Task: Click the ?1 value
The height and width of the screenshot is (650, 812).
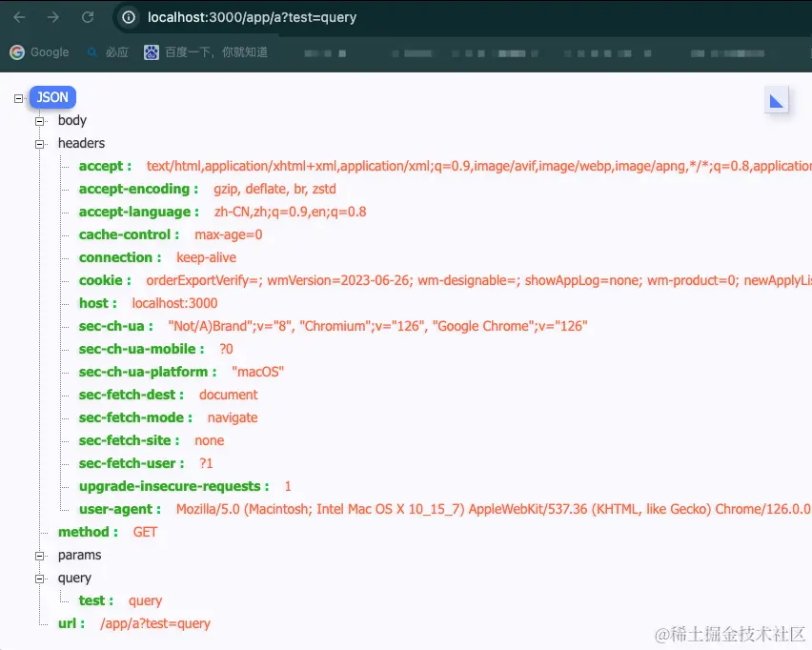Action: [x=206, y=463]
